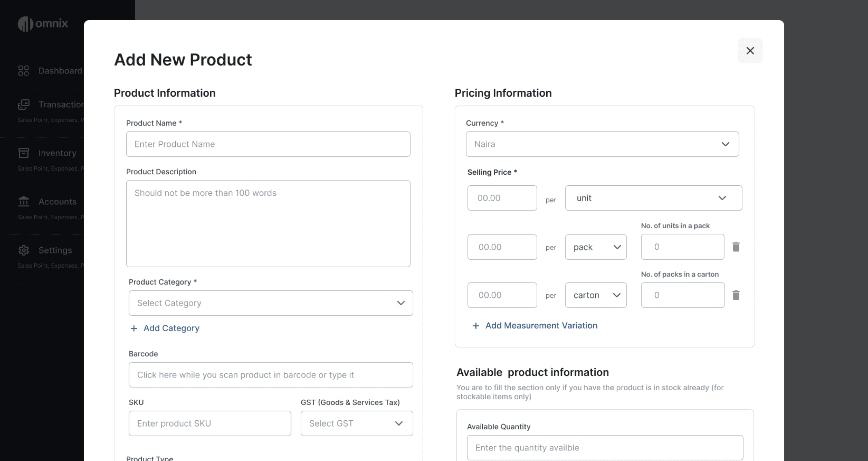The width and height of the screenshot is (868, 461).
Task: Click into the Product Name field
Action: coord(268,144)
